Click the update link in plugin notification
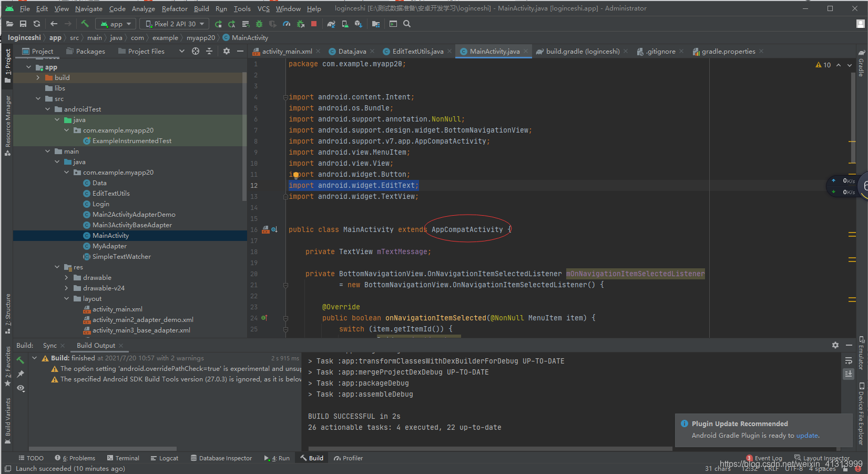The height and width of the screenshot is (474, 868). pyautogui.click(x=807, y=436)
